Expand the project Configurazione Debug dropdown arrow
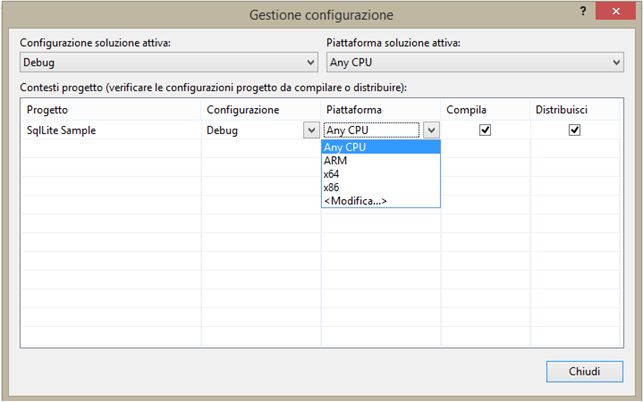This screenshot has height=402, width=643. (x=310, y=130)
